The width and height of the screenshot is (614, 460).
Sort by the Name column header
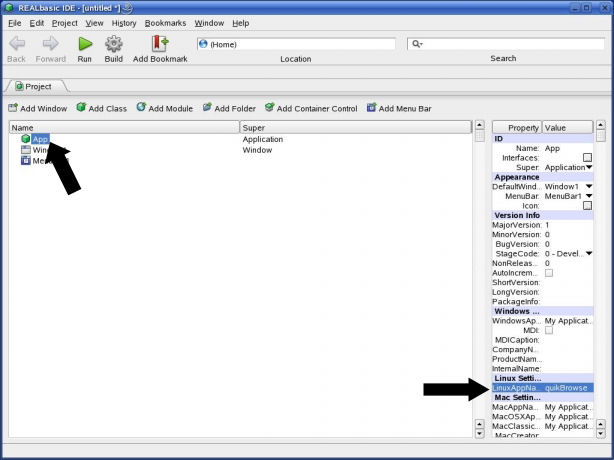click(124, 127)
